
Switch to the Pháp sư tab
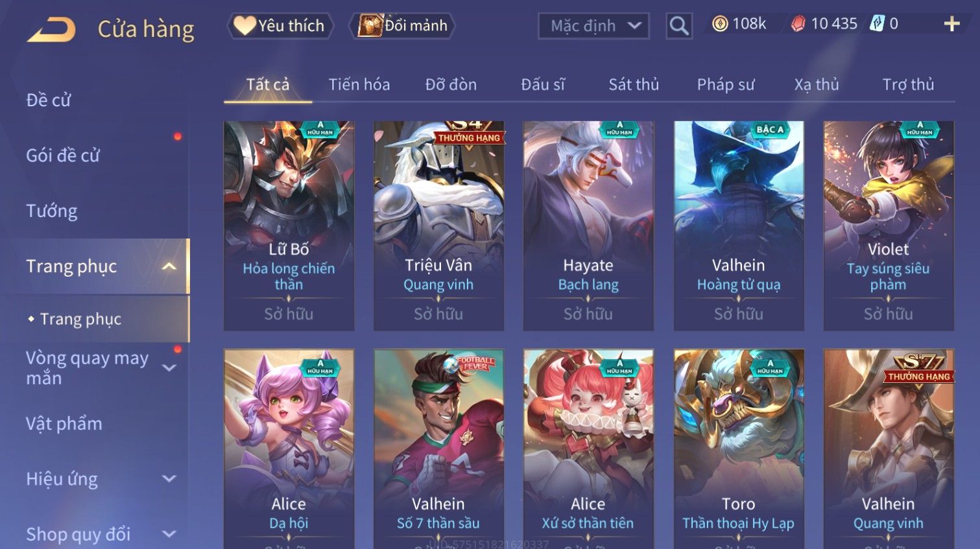[x=726, y=84]
